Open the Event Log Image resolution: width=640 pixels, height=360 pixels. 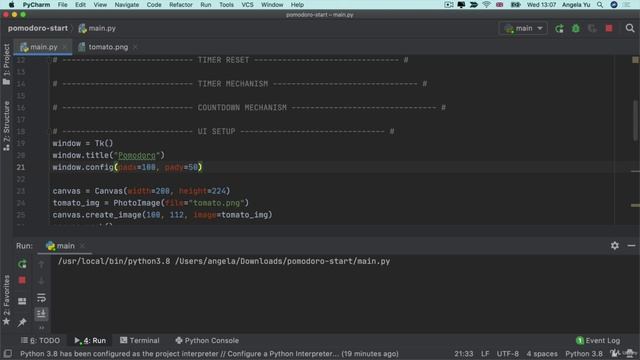598,340
